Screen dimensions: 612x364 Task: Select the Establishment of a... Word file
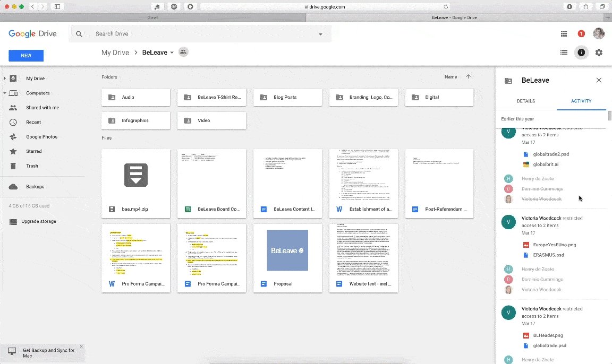point(363,184)
